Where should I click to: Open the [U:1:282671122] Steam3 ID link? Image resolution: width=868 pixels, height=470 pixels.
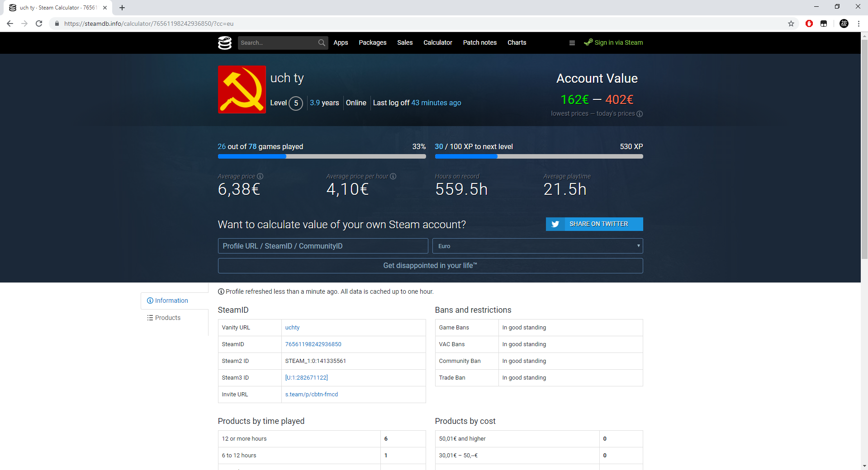(x=306, y=378)
